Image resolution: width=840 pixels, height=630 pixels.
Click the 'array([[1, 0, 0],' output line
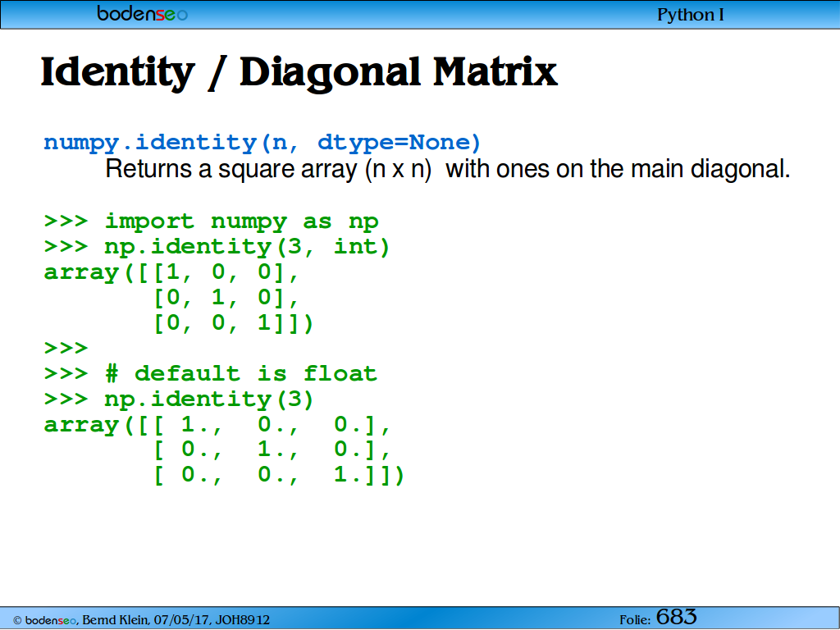pos(171,272)
